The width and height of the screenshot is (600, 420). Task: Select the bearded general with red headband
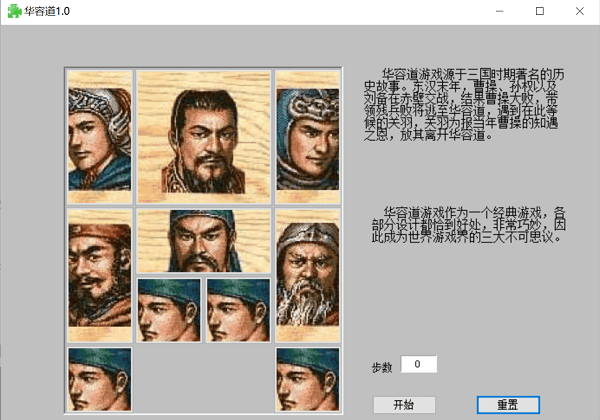point(99,275)
